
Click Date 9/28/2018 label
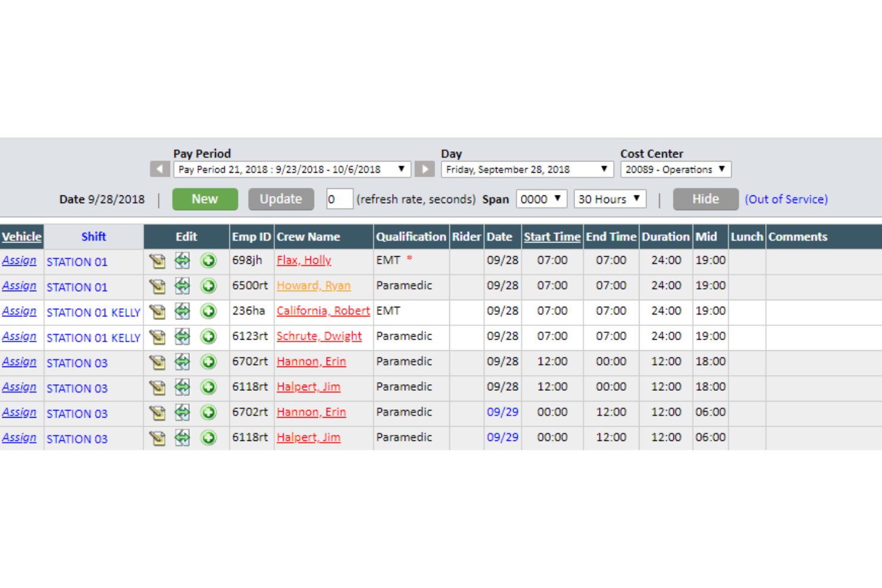pos(102,200)
